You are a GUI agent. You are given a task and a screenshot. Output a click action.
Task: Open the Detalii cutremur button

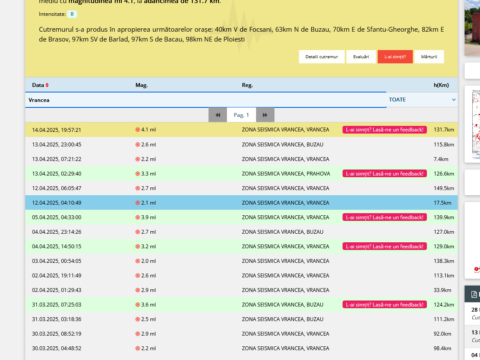[322, 57]
